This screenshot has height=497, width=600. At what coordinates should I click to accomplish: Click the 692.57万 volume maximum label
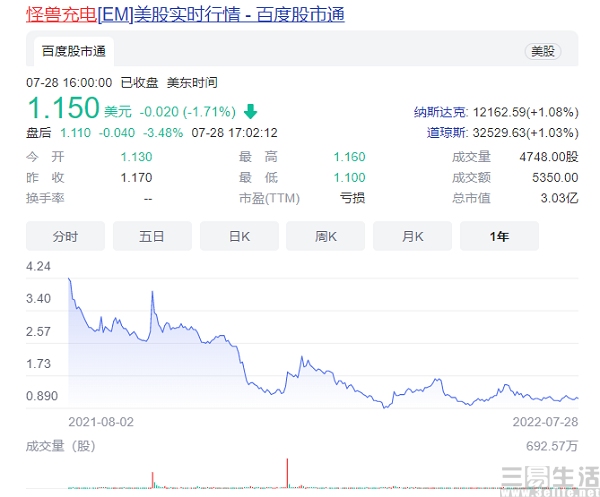(552, 446)
